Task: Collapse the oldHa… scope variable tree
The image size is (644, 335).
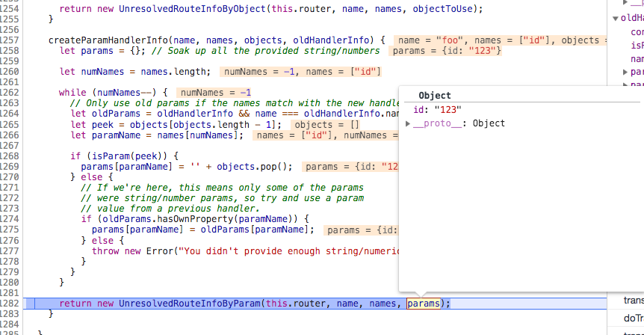Action: (x=616, y=19)
